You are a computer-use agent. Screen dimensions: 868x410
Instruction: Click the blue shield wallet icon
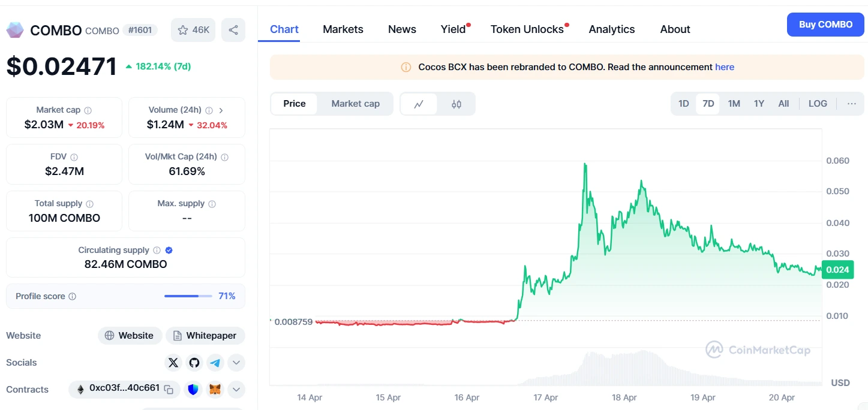tap(193, 390)
